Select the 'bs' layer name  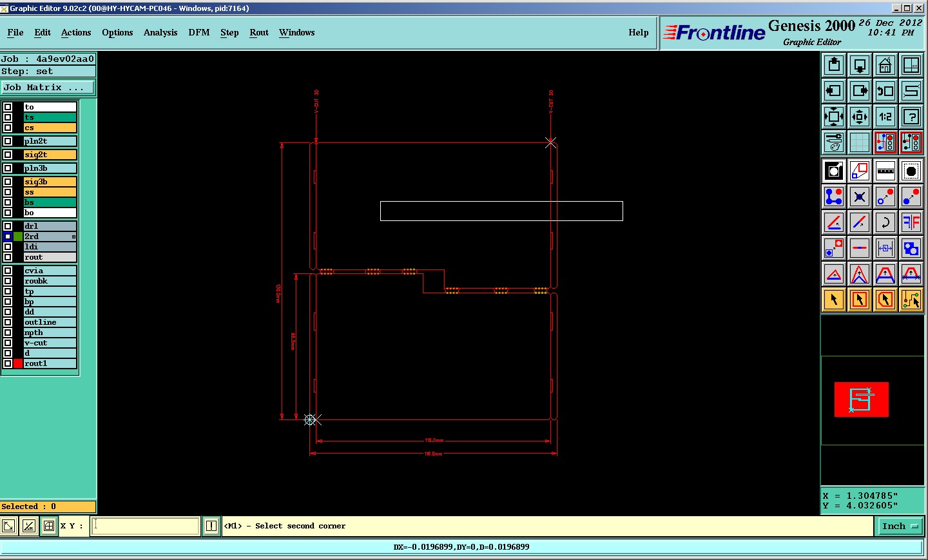[x=50, y=202]
